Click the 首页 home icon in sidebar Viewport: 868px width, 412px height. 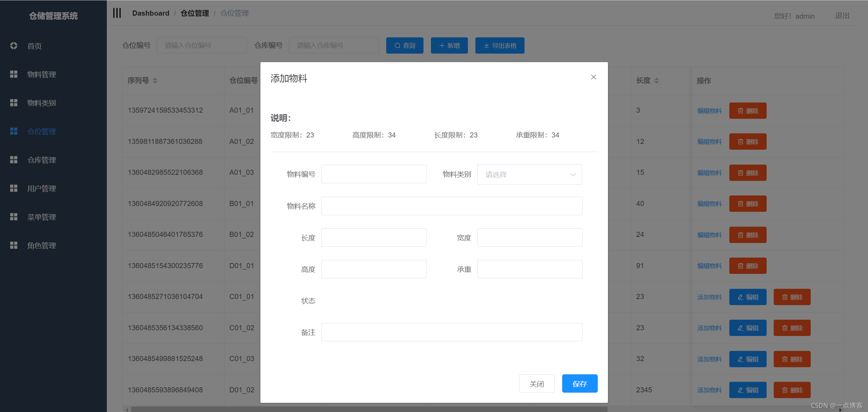pyautogui.click(x=14, y=46)
